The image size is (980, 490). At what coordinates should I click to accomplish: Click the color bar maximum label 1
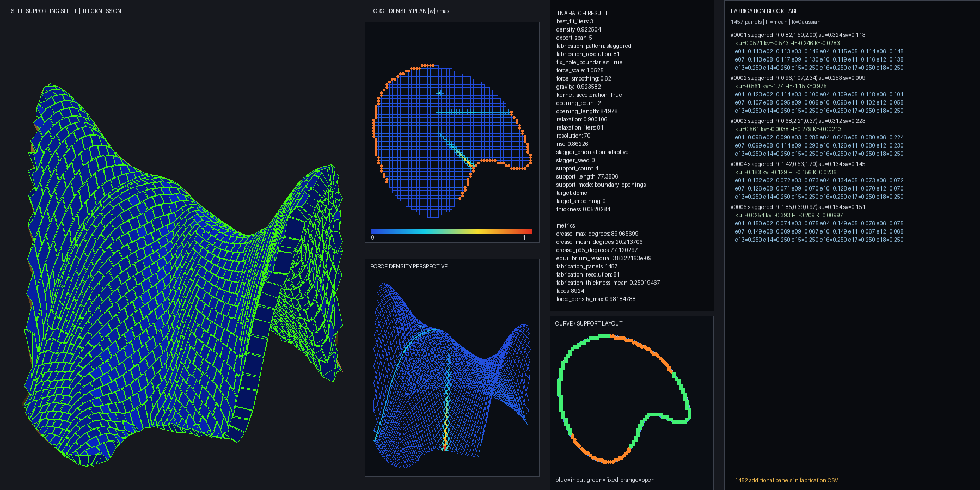(x=524, y=237)
